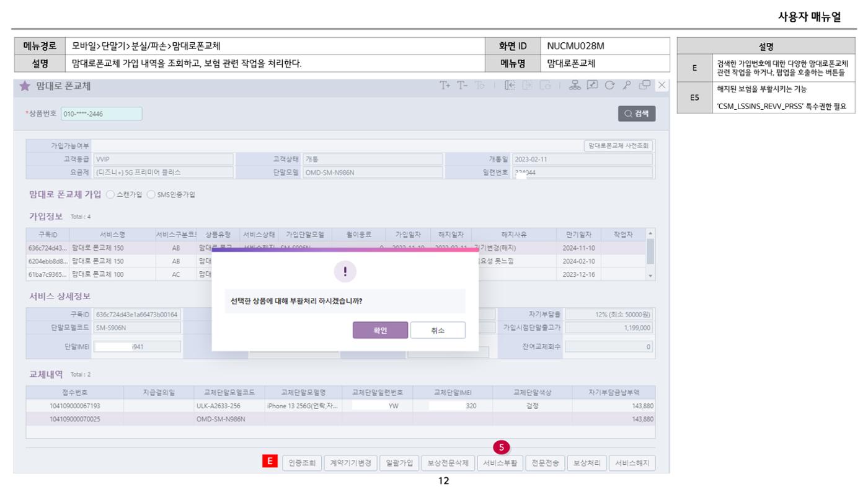Viewport: 868px width, 489px height.
Task: Confirm revival with 확인 button
Action: coord(380,330)
